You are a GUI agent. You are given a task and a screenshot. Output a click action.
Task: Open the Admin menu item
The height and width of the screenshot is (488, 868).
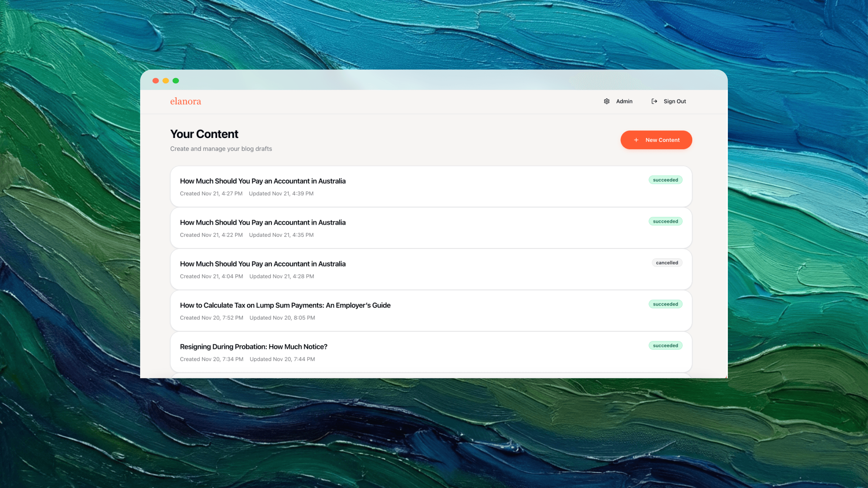click(624, 102)
